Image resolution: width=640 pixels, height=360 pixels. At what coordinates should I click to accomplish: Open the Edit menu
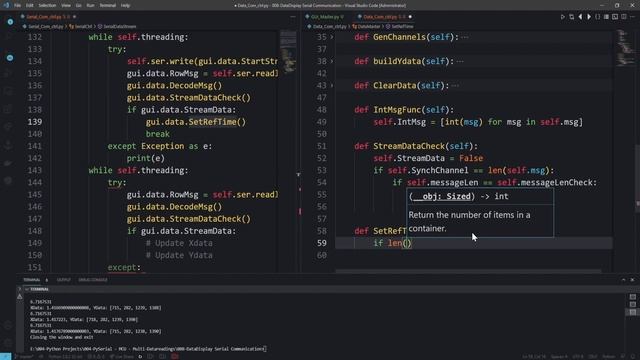(30, 6)
